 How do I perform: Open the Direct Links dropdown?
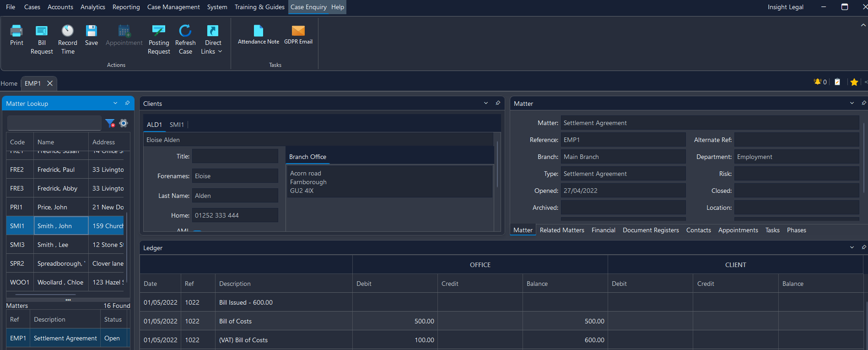tap(213, 39)
